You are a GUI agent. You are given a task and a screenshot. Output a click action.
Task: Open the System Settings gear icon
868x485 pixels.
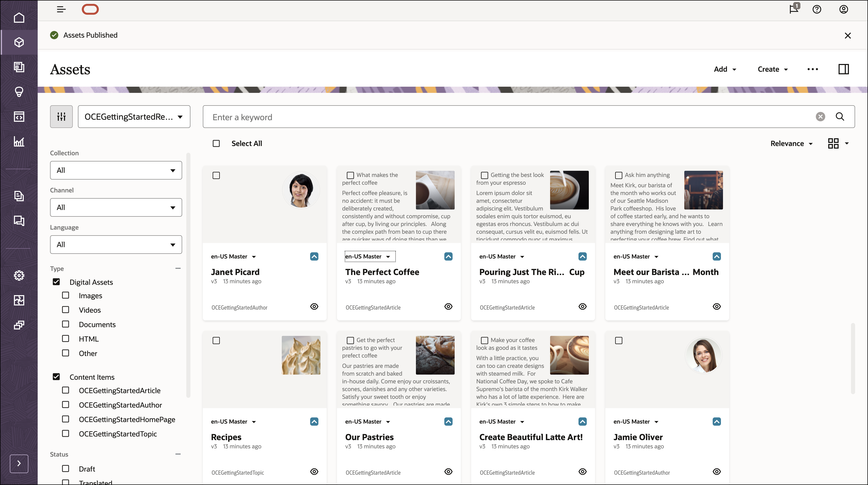point(19,276)
